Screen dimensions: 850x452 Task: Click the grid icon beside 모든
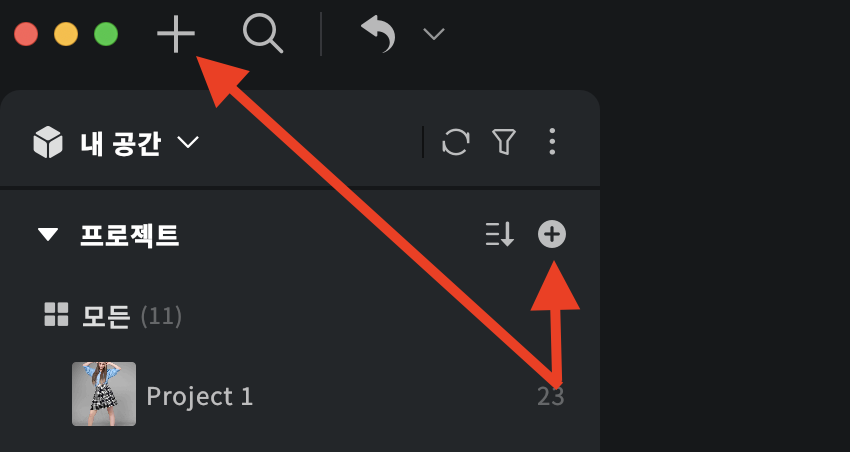[56, 314]
